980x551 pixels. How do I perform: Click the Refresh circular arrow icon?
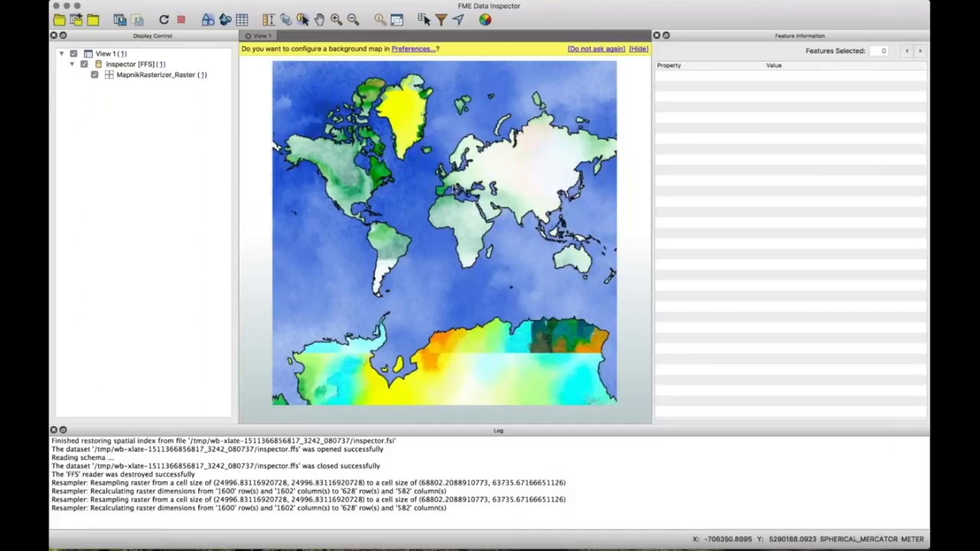164,20
